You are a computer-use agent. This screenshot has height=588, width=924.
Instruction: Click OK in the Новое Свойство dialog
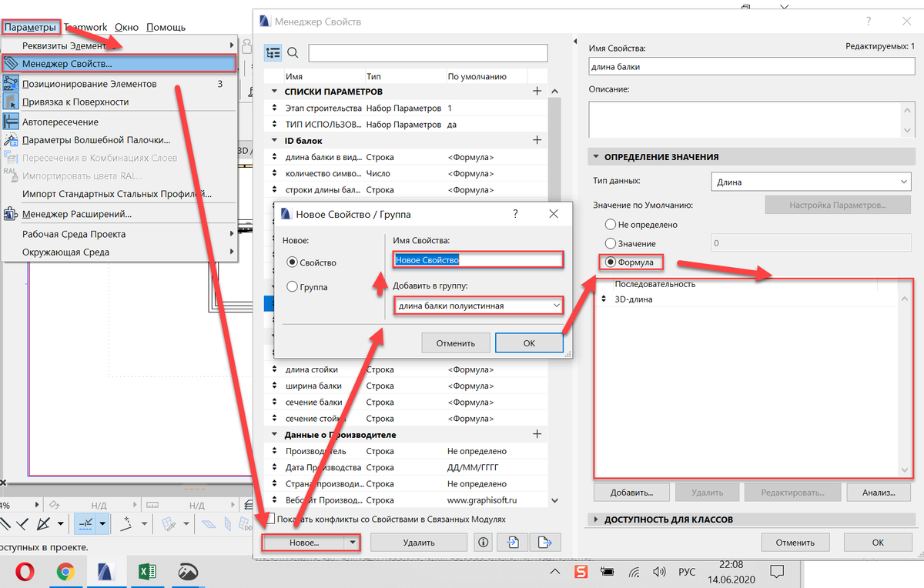point(529,343)
